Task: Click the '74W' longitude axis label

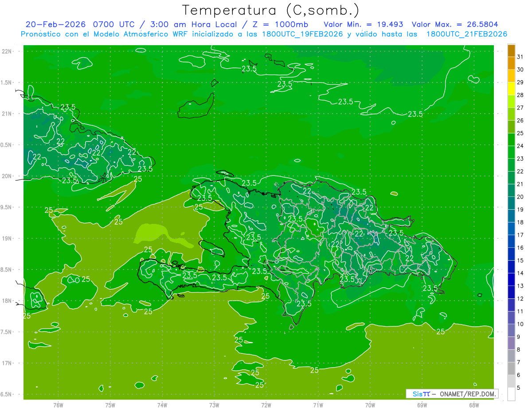Action: [x=162, y=405]
